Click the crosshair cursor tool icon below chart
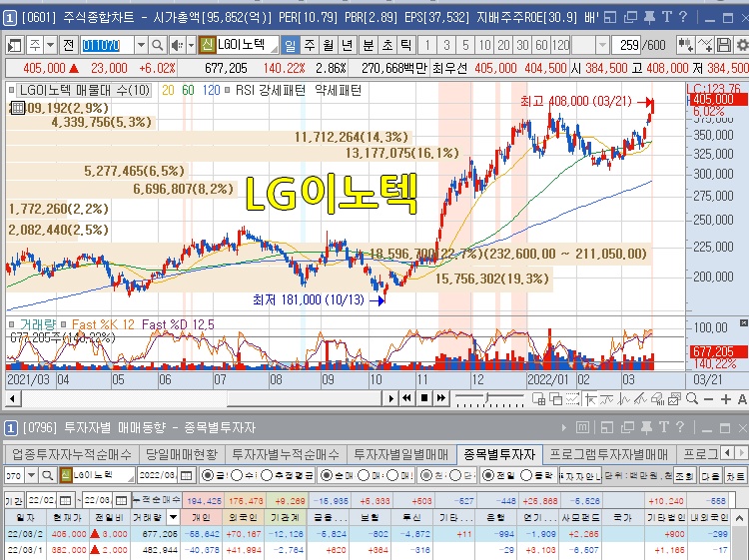 pos(590,399)
